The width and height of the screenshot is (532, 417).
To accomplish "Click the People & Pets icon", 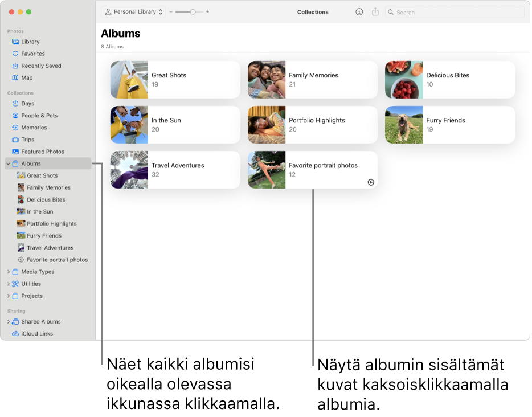I will click(15, 116).
